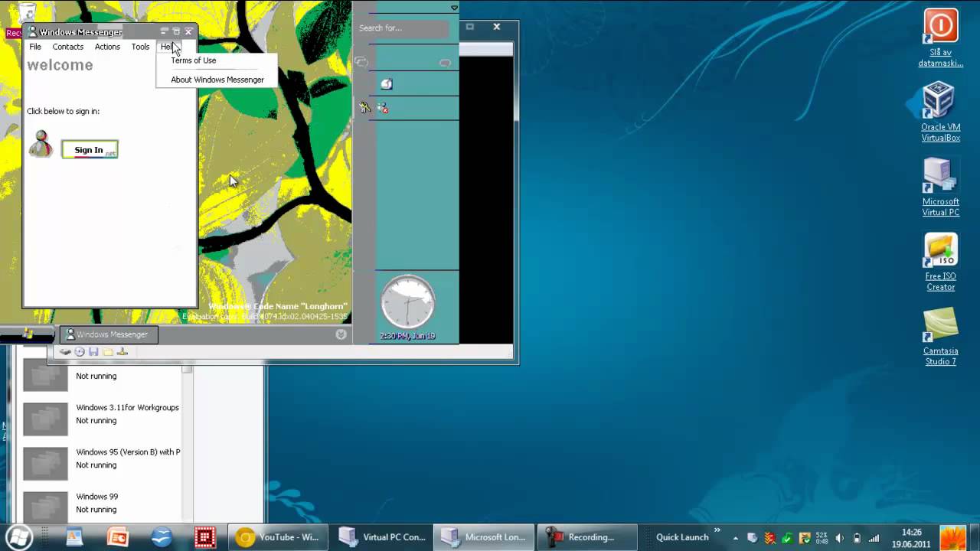Click the Messenger buddy icon beside Sign In
The height and width of the screenshot is (551, 980).
41,144
